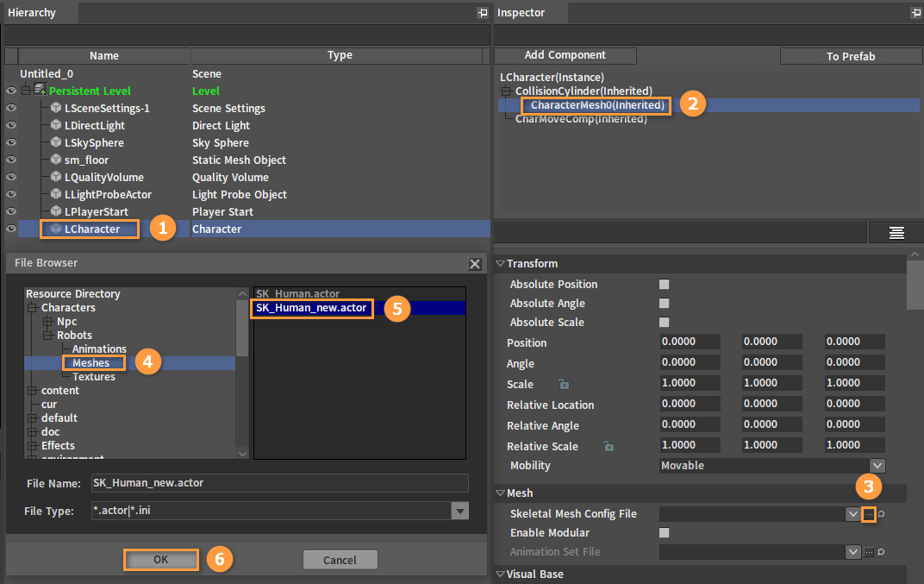Close the File Browser dialog

click(x=475, y=264)
